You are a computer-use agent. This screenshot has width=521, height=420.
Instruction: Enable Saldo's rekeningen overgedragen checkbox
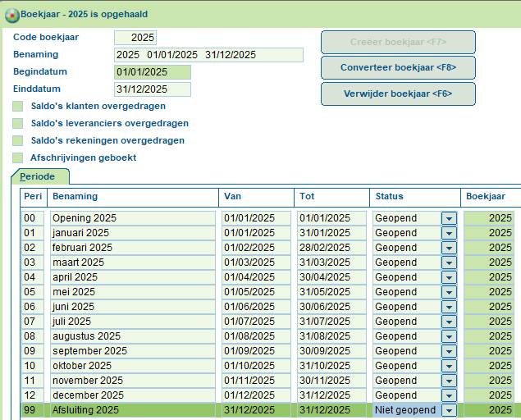(18, 140)
